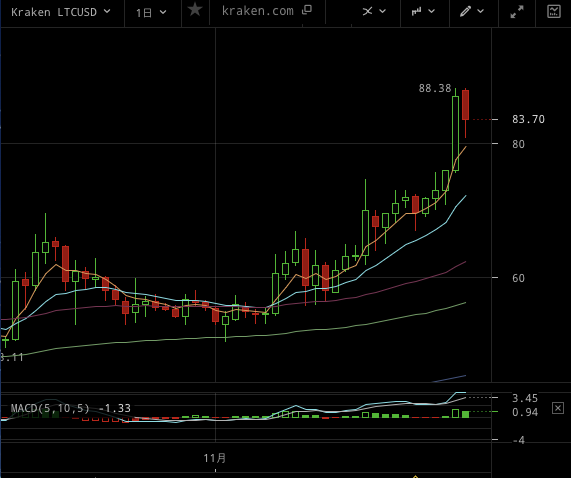
Task: Click the MACD(5,10,5) indicator label
Action: (x=50, y=408)
